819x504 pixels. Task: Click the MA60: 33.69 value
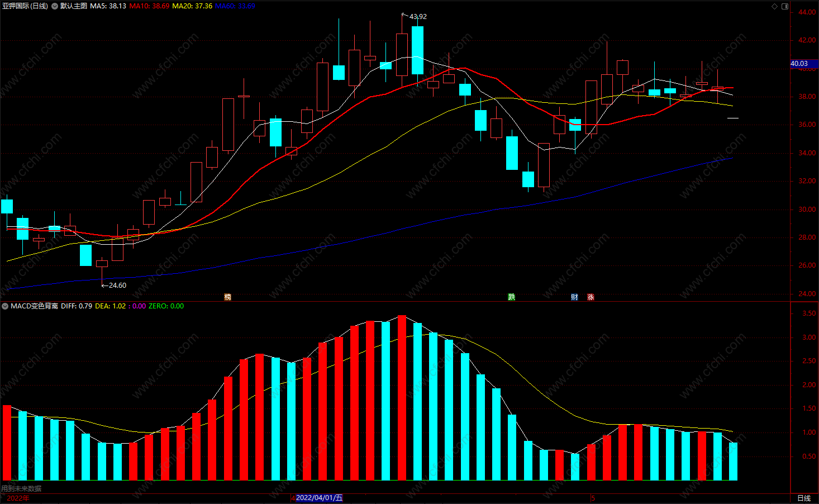point(235,6)
